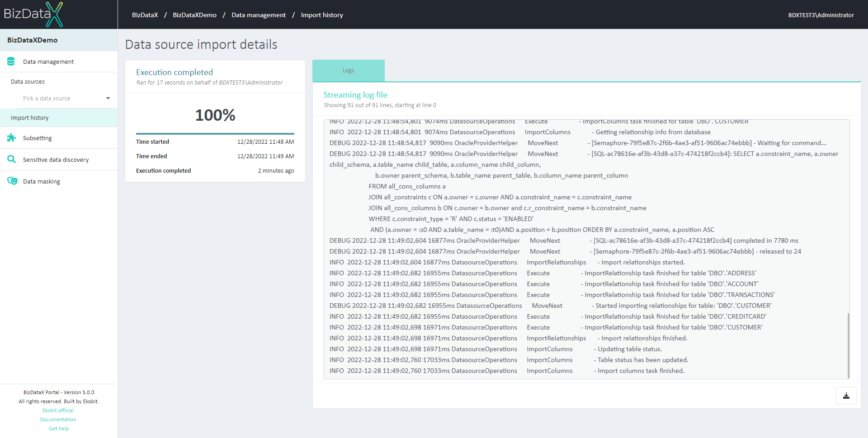This screenshot has width=868, height=438.
Task: Click the log line for table 'DBO'.'CREDITCARD'
Action: point(548,316)
